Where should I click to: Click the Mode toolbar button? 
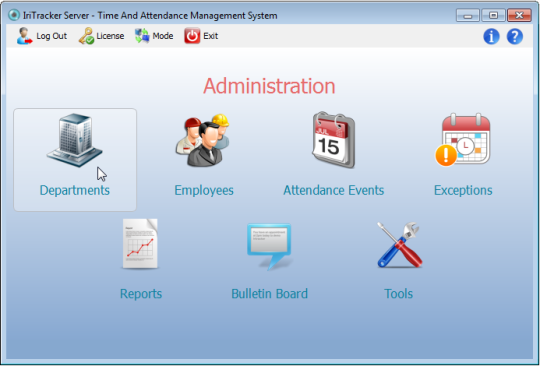point(154,36)
